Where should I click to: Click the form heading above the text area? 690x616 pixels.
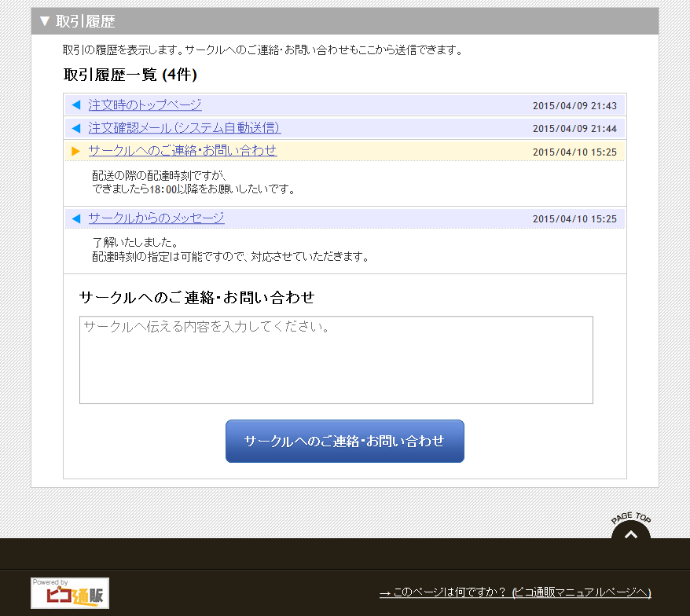196,298
